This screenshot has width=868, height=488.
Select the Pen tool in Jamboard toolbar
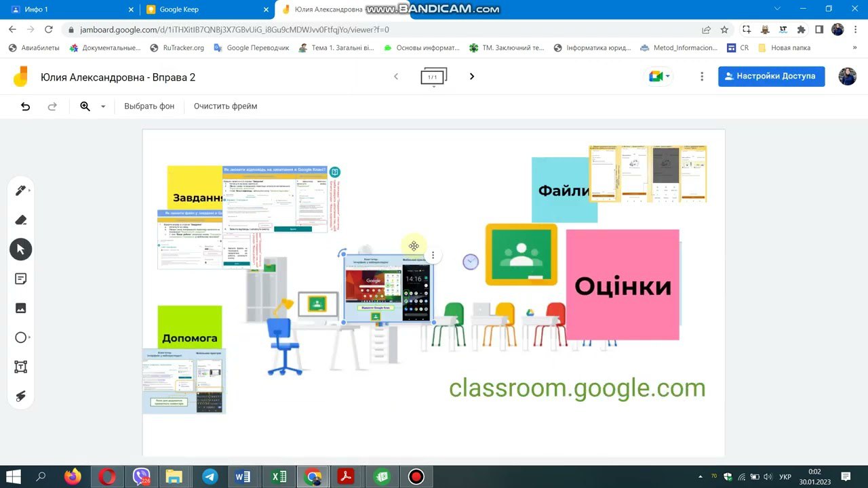pyautogui.click(x=21, y=190)
